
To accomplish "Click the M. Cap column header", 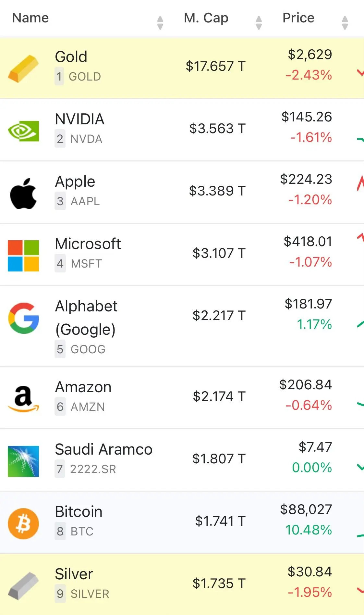I will tap(206, 18).
